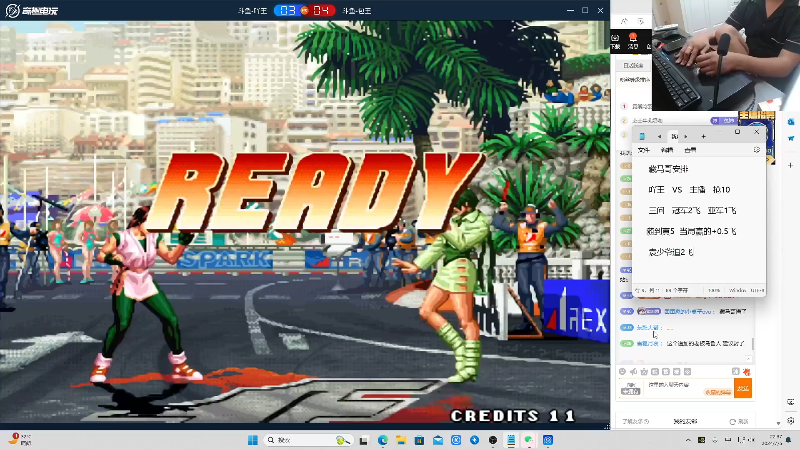Click the screen icon above sidebar gear

tap(791, 402)
